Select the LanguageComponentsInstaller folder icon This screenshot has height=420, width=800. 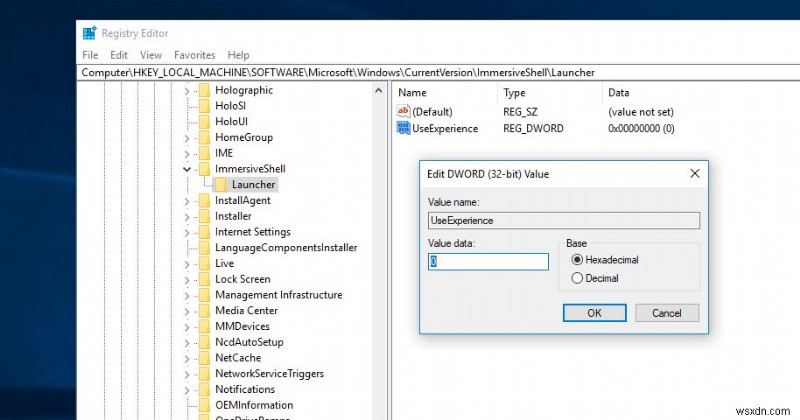[x=204, y=248]
